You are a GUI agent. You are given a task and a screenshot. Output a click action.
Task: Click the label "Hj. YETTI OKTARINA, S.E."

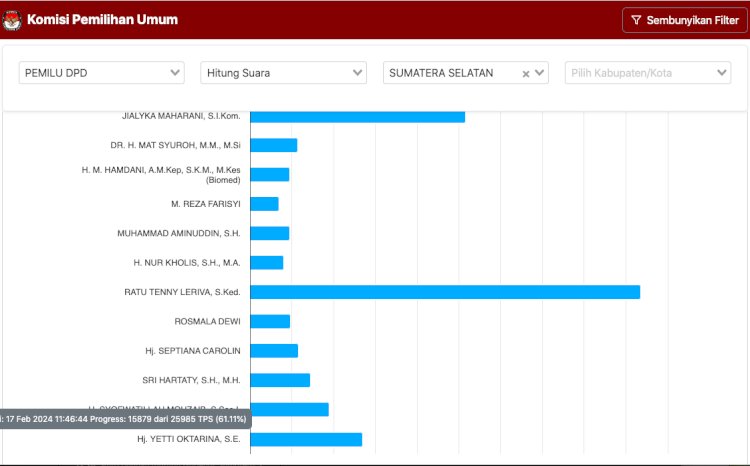click(x=189, y=439)
